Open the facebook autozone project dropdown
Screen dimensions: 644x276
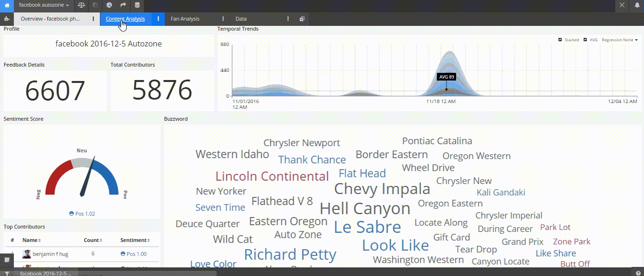(44, 5)
